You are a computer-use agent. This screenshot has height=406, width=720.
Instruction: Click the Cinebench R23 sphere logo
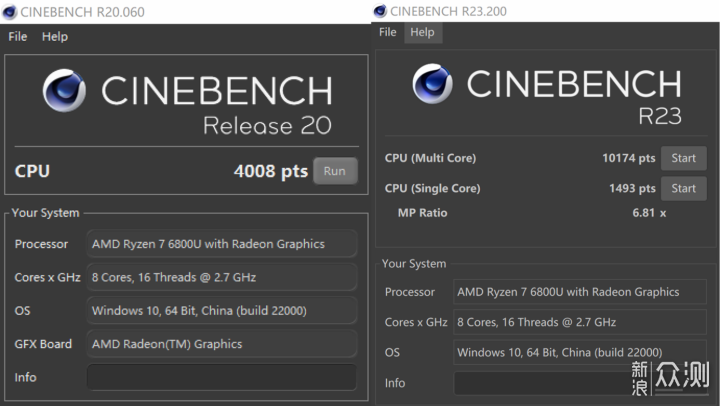[432, 84]
